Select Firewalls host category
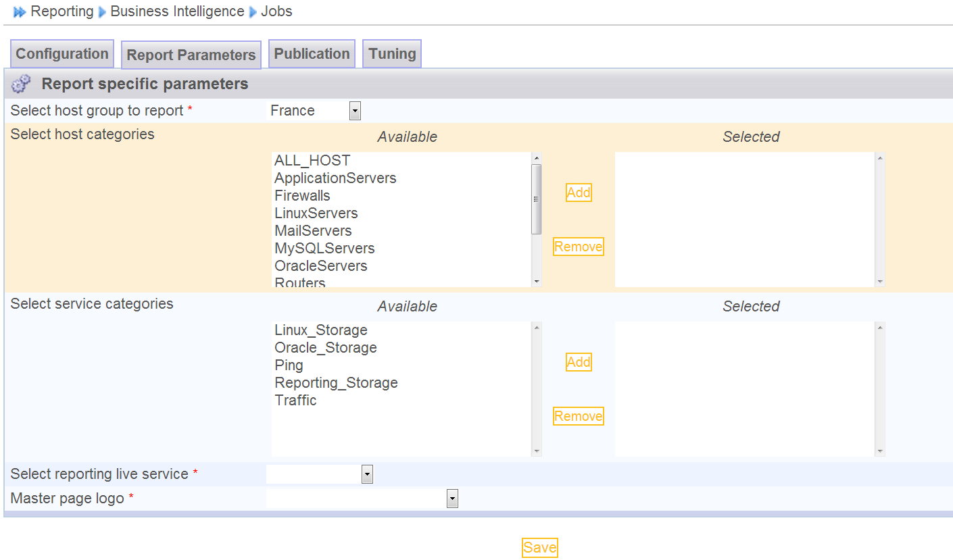This screenshot has height=560, width=953. (401, 196)
